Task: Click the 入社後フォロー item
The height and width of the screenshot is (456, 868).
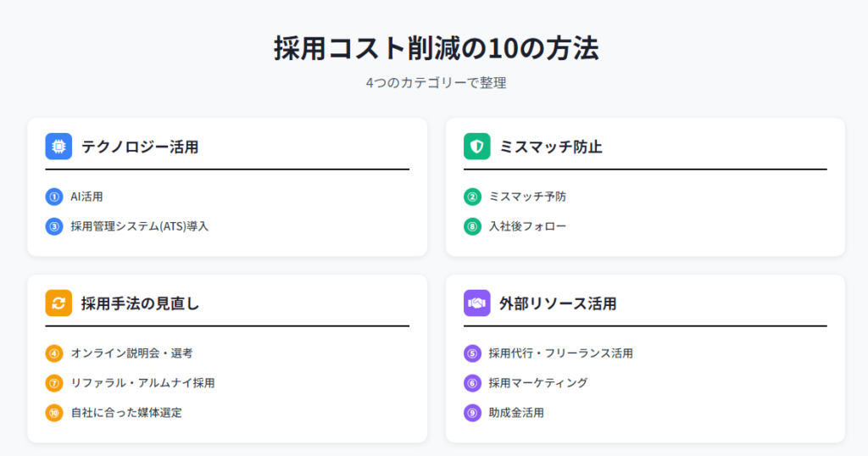Action: pos(527,226)
